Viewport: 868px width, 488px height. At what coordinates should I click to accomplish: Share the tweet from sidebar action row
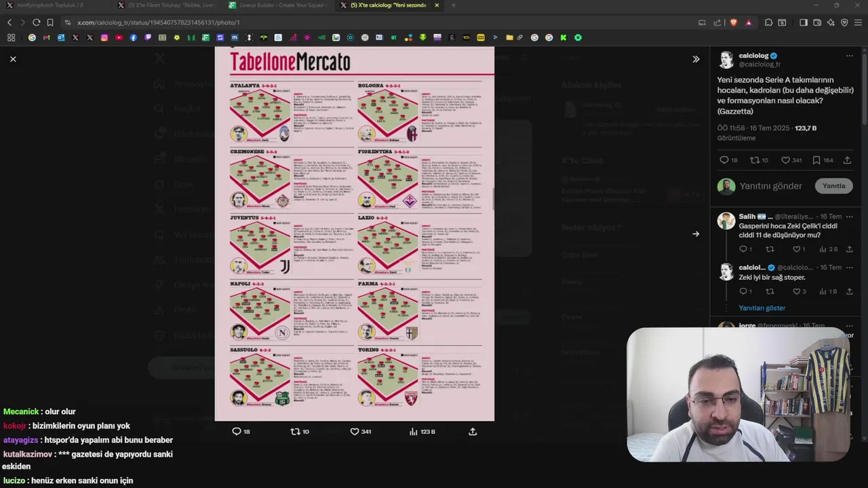pyautogui.click(x=847, y=160)
